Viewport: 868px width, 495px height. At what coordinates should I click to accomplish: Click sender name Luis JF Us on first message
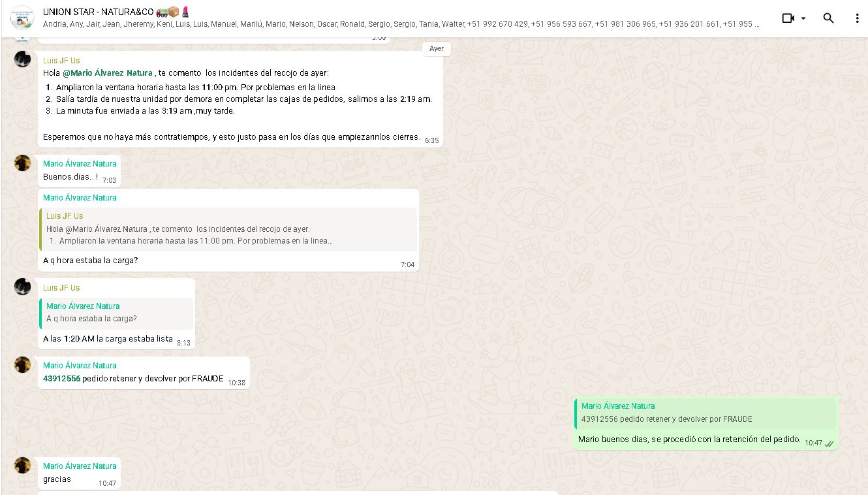click(x=61, y=61)
